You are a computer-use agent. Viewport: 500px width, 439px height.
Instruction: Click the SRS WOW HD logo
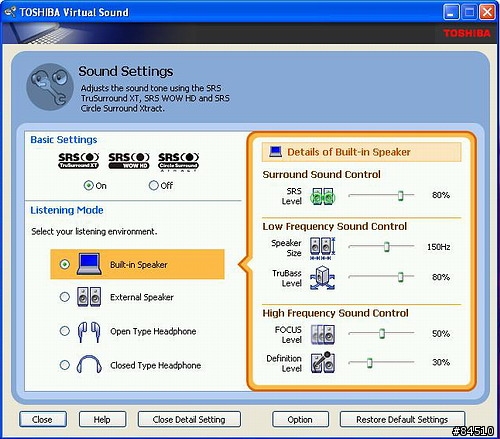(129, 161)
